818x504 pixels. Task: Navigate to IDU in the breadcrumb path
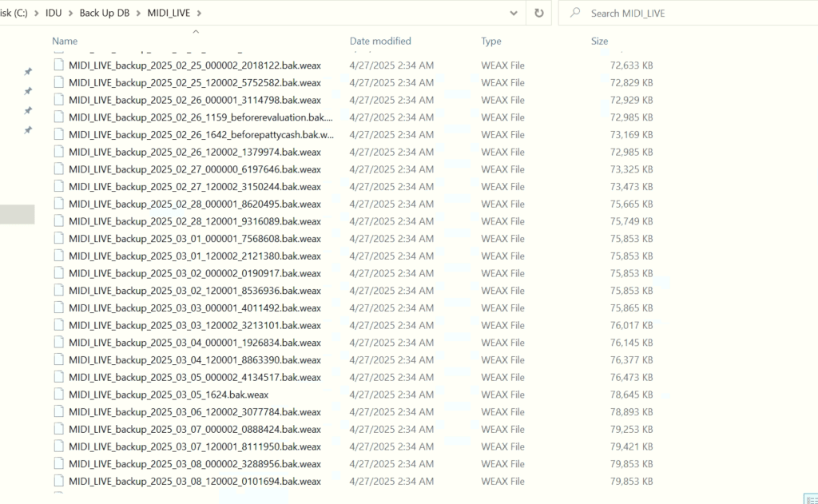pyautogui.click(x=54, y=13)
